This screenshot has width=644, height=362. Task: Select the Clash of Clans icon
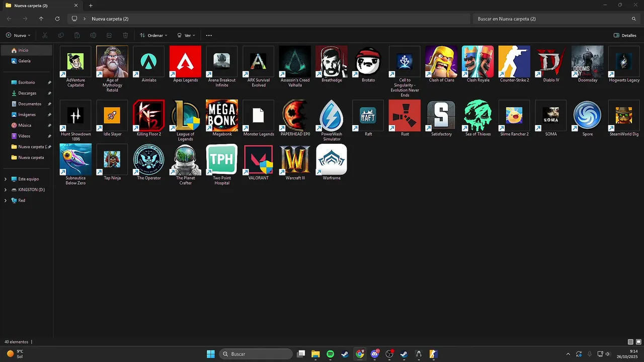pyautogui.click(x=441, y=62)
